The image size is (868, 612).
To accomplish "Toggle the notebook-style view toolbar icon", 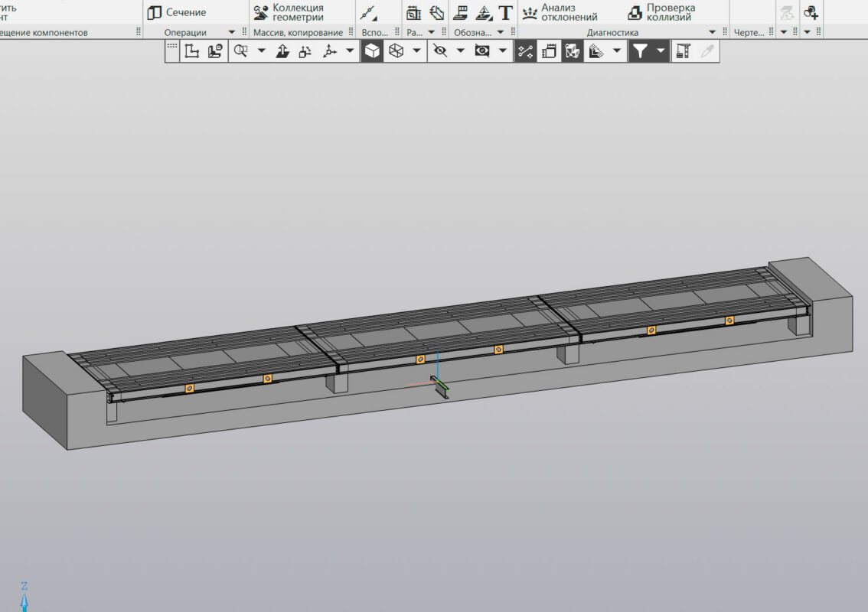I will tap(549, 51).
